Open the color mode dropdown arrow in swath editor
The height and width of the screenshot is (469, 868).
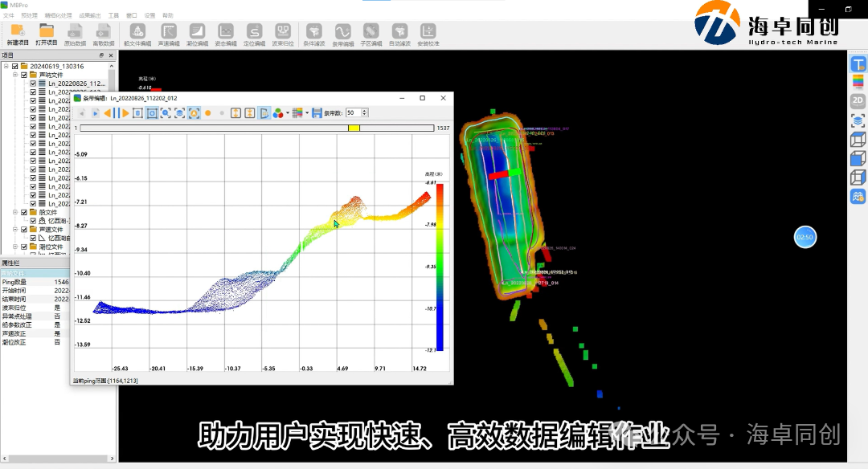[287, 113]
